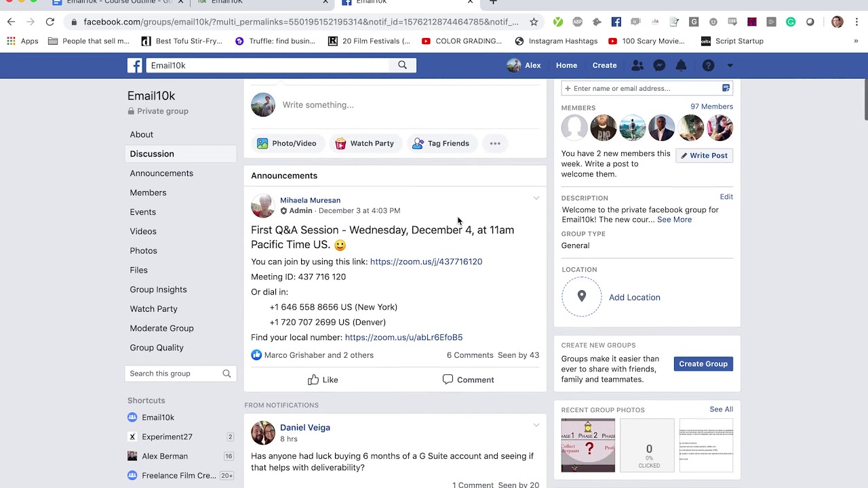Open the Grammarly extension icon

point(791,22)
